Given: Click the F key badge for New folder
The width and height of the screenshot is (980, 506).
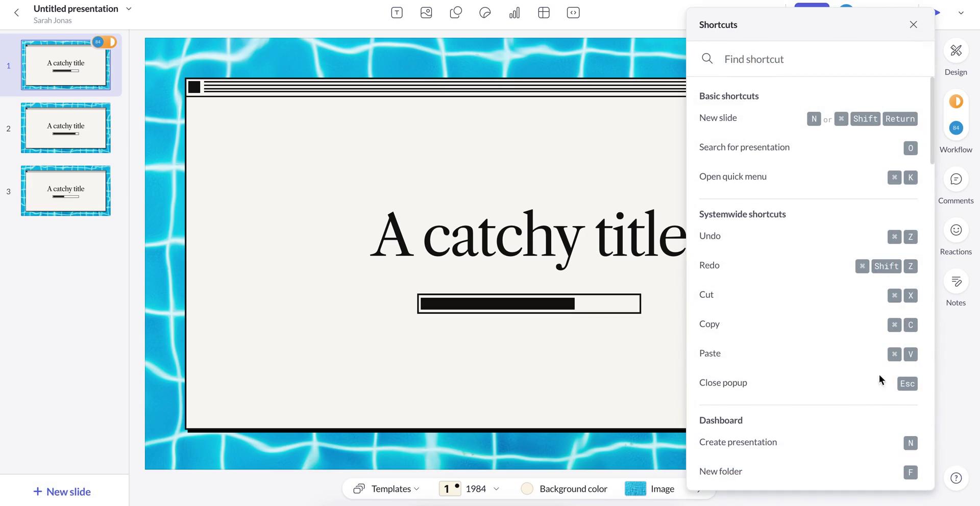Looking at the screenshot, I should [x=910, y=472].
